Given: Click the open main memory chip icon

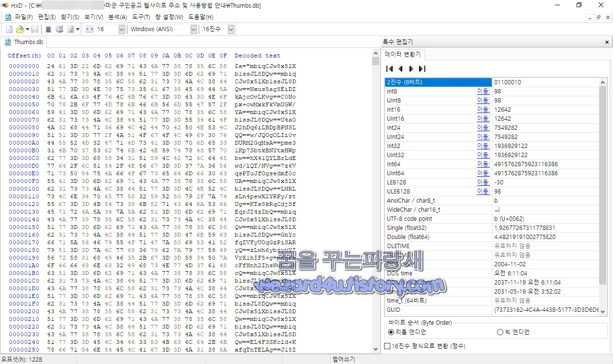Looking at the screenshot, I should 48,29.
